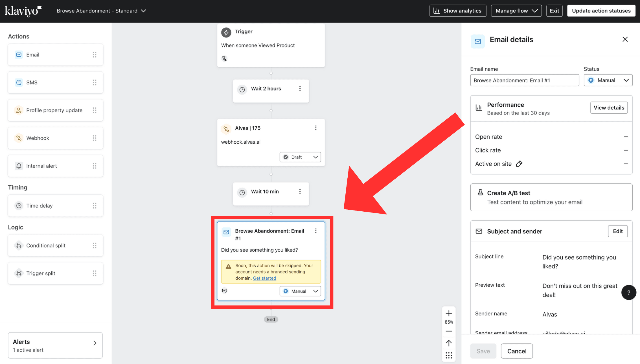The width and height of the screenshot is (640, 364).
Task: Click the Save button
Action: [x=483, y=351]
